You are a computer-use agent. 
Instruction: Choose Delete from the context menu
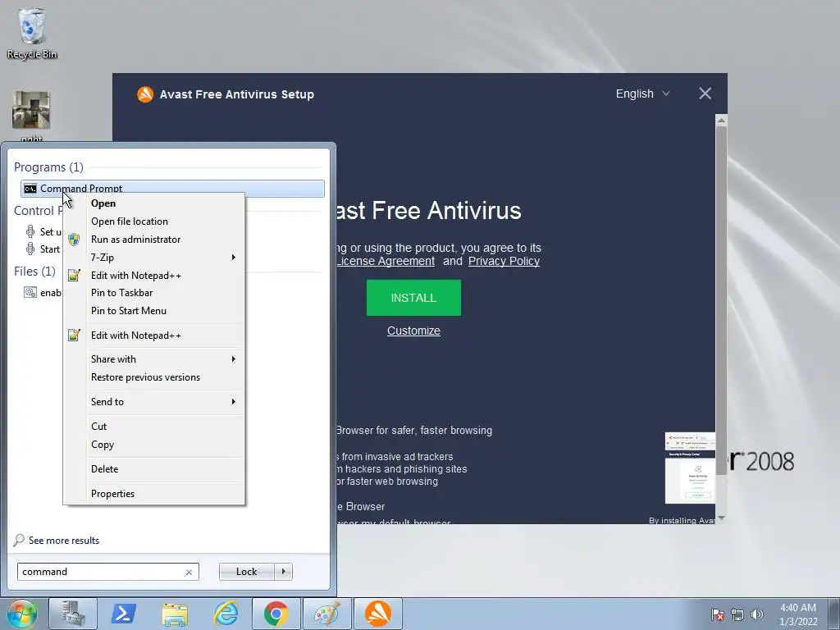click(x=104, y=469)
